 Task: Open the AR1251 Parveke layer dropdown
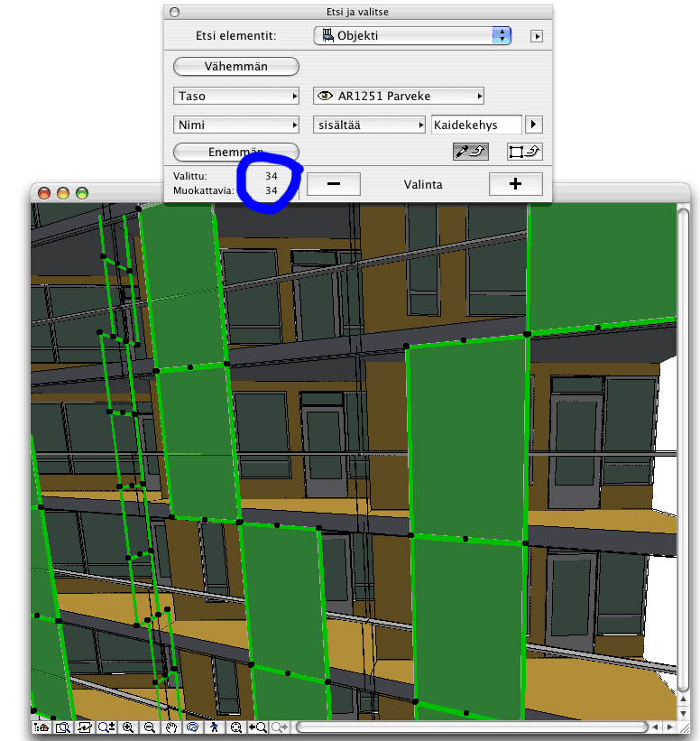point(399,97)
